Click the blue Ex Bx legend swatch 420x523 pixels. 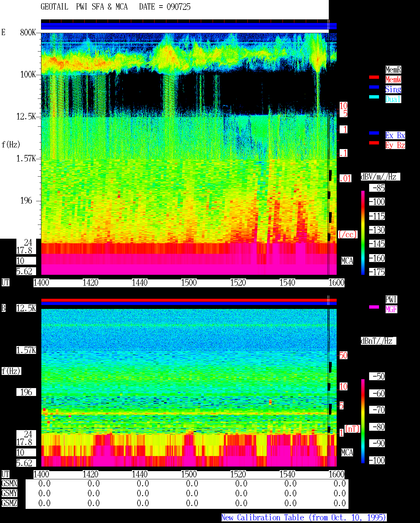(374, 133)
